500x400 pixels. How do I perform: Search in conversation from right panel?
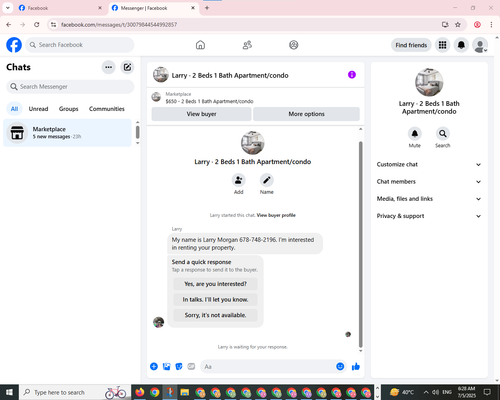[443, 134]
